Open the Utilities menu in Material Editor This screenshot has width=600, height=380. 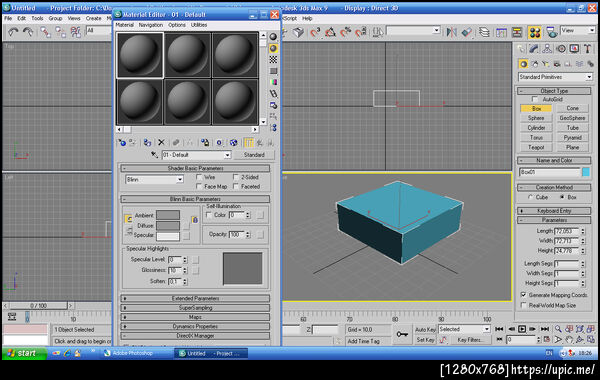tap(199, 25)
